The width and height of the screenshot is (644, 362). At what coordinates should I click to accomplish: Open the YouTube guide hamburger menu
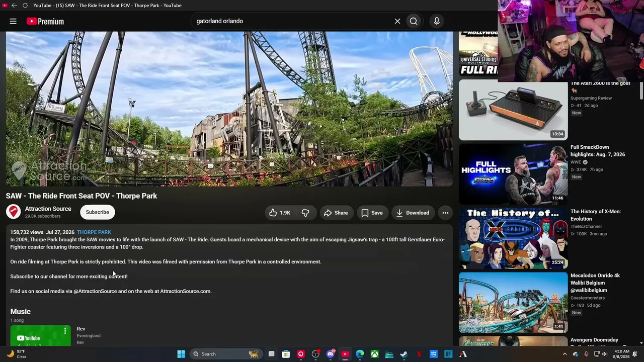(13, 21)
